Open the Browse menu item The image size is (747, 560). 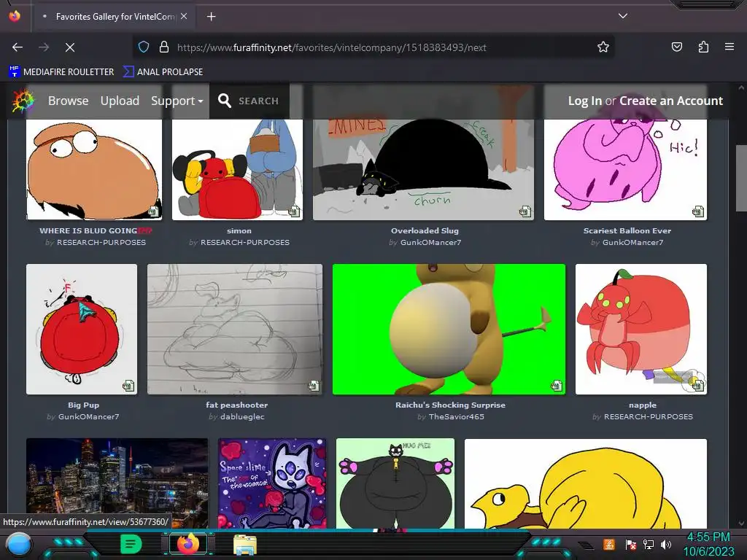pos(68,101)
